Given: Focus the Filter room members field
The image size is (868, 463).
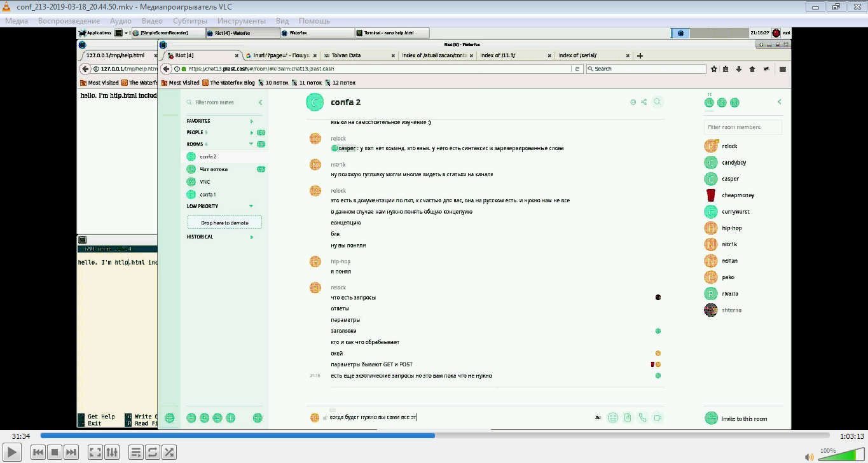Looking at the screenshot, I should click(743, 127).
